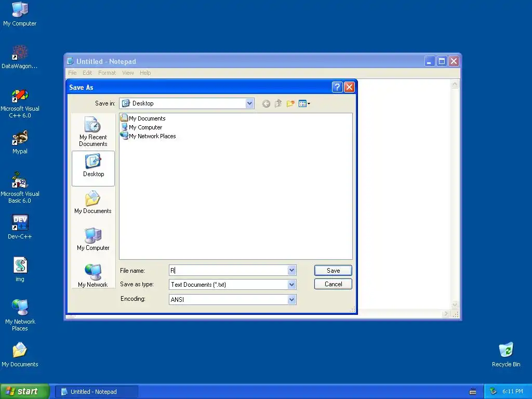The image size is (532, 399).
Task: Click Notepad's vertical scrollbar up arrow
Action: click(x=455, y=84)
